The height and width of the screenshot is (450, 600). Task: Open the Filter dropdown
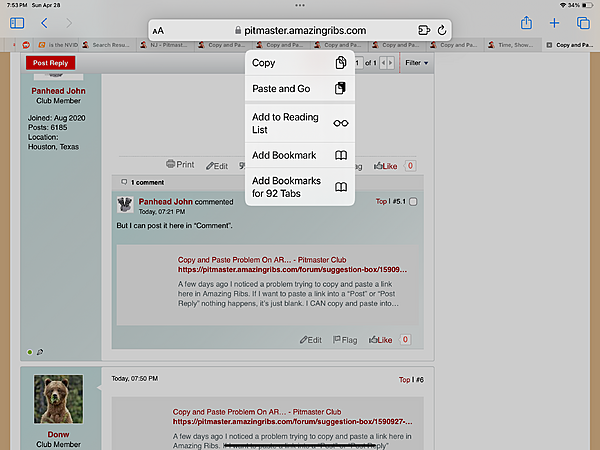(x=416, y=62)
